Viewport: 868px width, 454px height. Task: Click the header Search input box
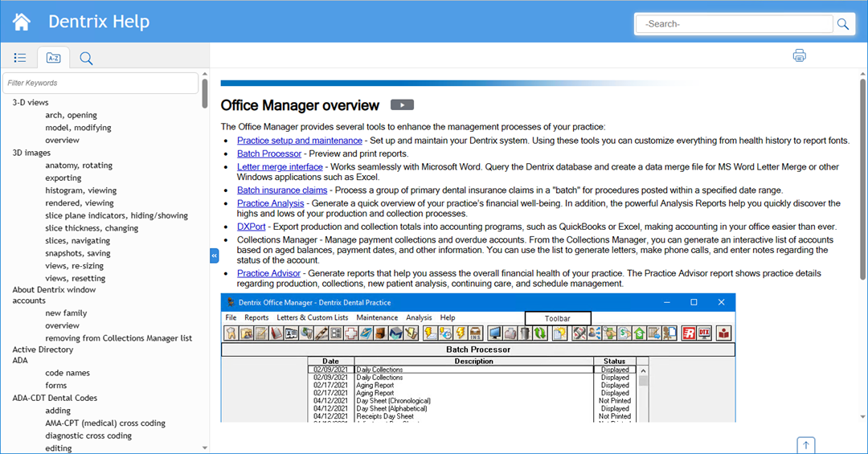click(733, 24)
